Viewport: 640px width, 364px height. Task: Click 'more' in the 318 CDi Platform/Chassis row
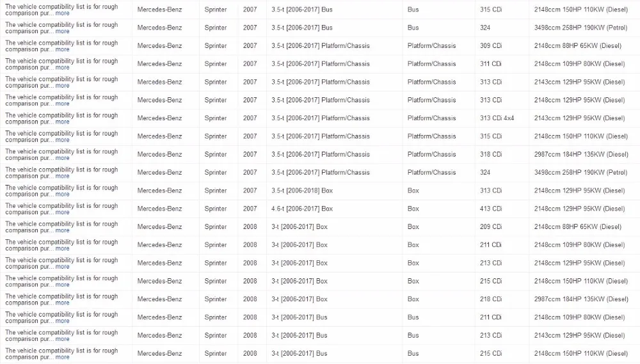tap(63, 158)
